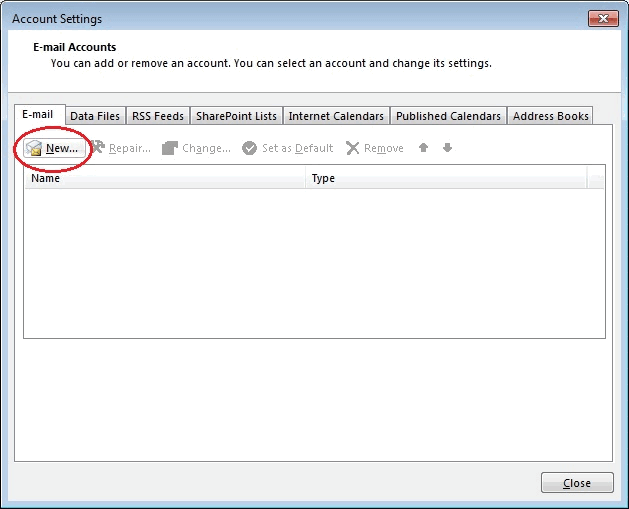Click the Close button at bottom
629x509 pixels.
(x=577, y=483)
